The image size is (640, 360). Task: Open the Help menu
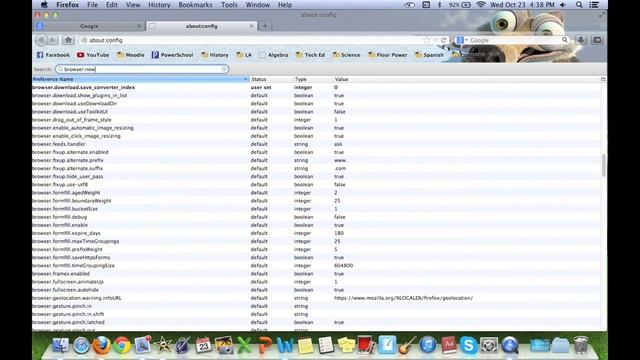pos(284,5)
